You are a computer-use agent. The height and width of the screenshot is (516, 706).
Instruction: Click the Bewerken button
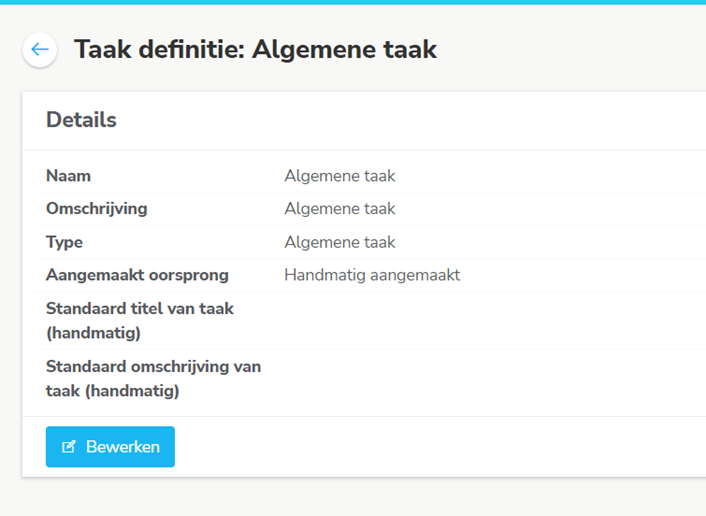pyautogui.click(x=110, y=447)
